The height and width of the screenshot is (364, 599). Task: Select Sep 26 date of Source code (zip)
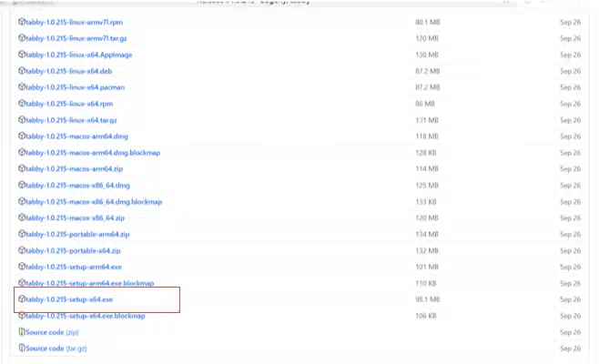571,332
